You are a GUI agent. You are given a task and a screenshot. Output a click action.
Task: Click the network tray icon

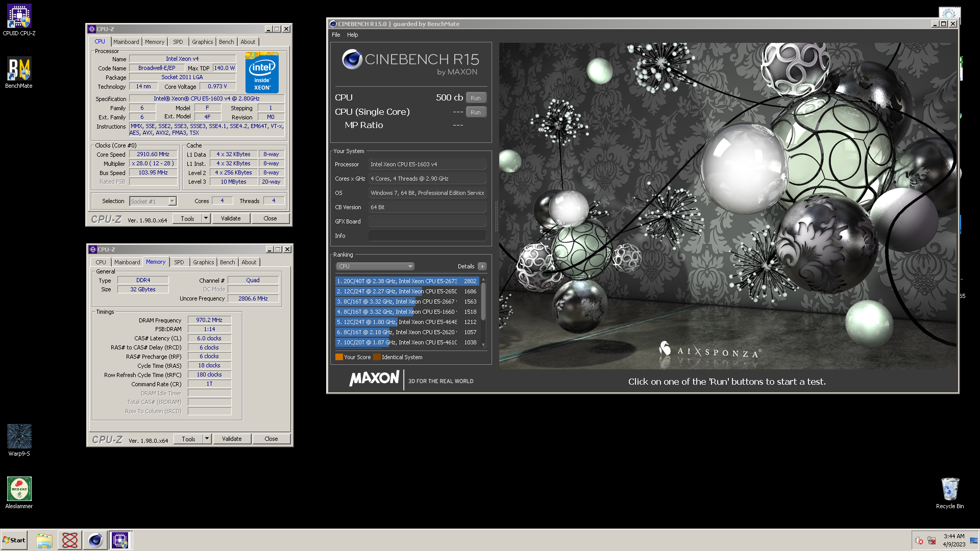point(932,540)
